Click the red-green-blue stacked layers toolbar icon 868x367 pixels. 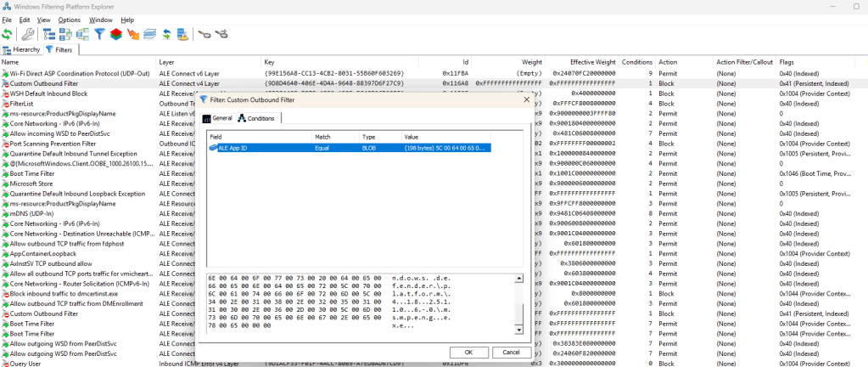115,35
